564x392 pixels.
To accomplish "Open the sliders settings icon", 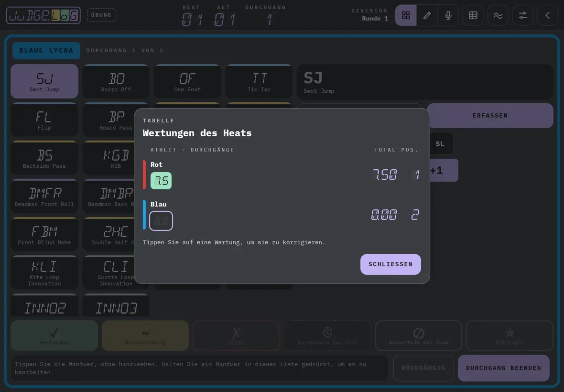I will (522, 15).
